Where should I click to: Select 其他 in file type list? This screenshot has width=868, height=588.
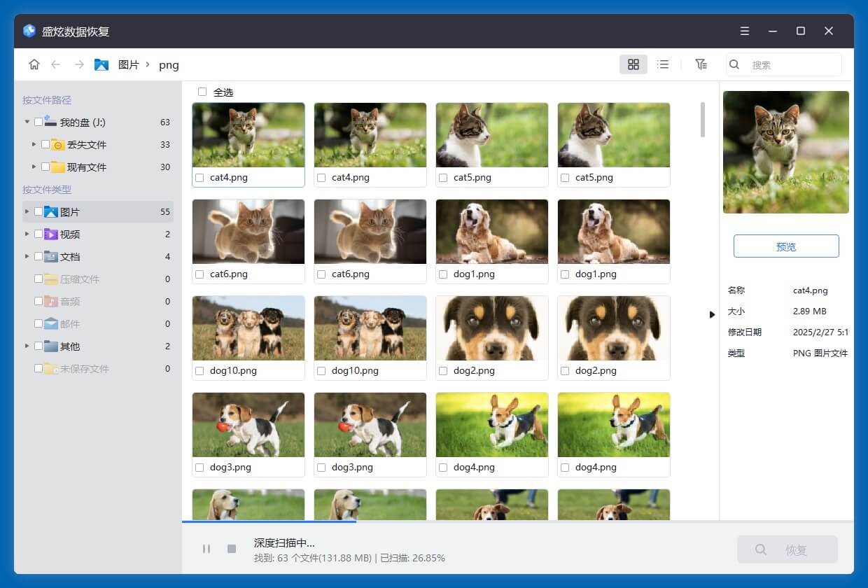[x=70, y=346]
